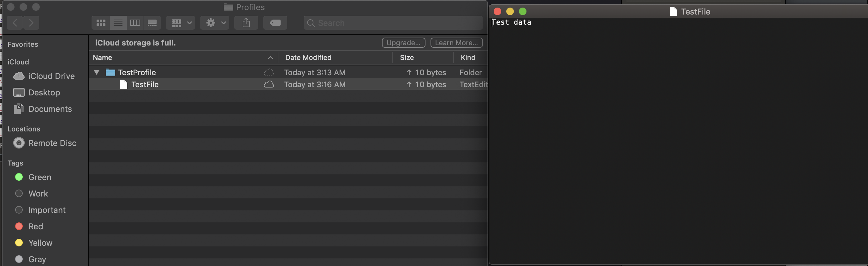Switch to gallery view in Finder toolbar

click(152, 23)
